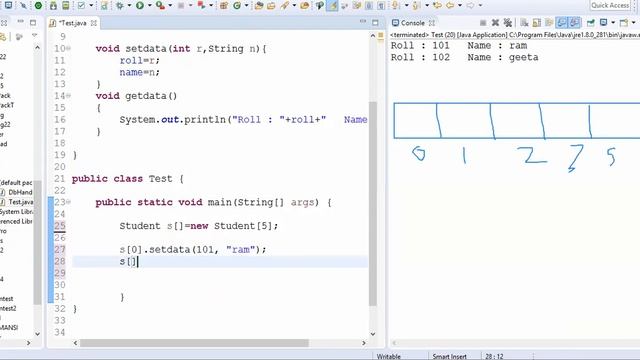Select the default package tree node
Screen dimensions: 640x360
(16, 182)
